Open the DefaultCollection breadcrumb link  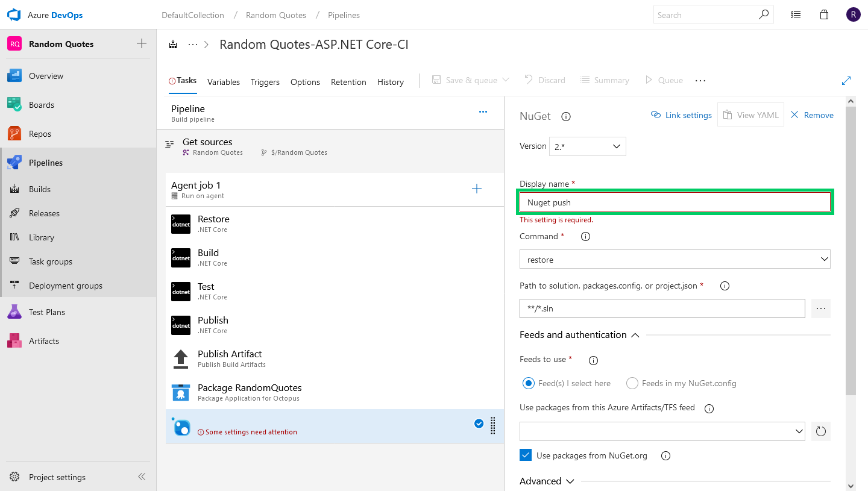(x=193, y=15)
